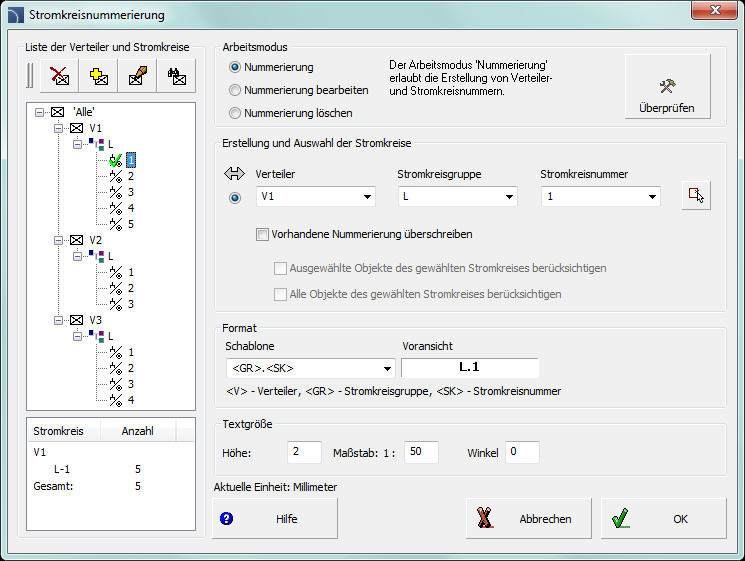Screen dimensions: 745x561
Task: Select 'Nummerierung bearbeiten' work mode
Action: [x=236, y=90]
